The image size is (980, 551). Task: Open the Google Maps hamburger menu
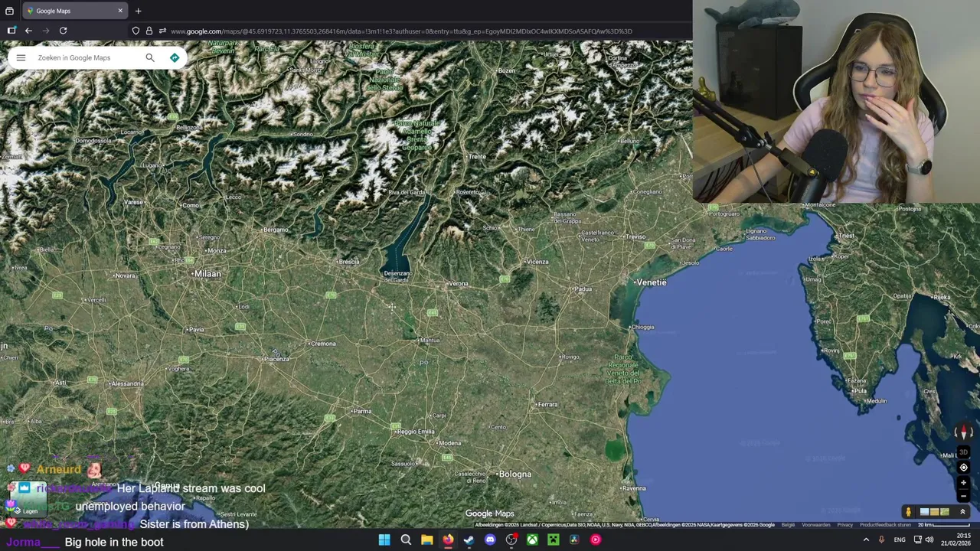[x=21, y=57]
